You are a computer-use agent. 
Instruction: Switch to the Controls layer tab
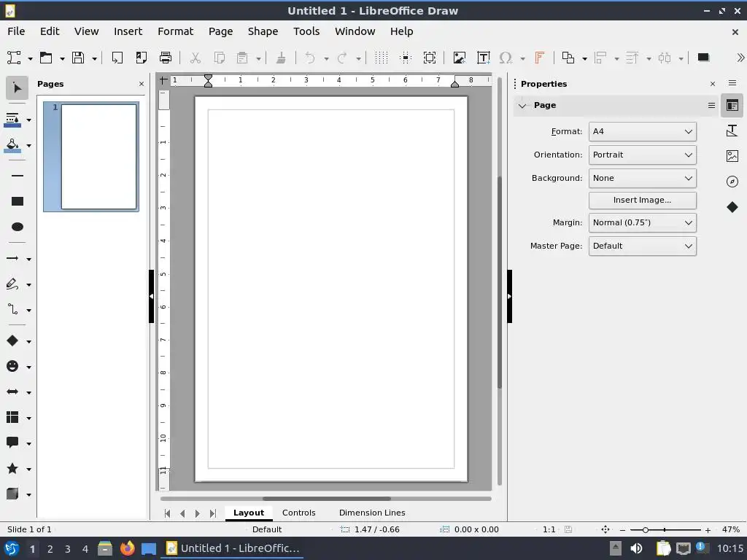[298, 513]
